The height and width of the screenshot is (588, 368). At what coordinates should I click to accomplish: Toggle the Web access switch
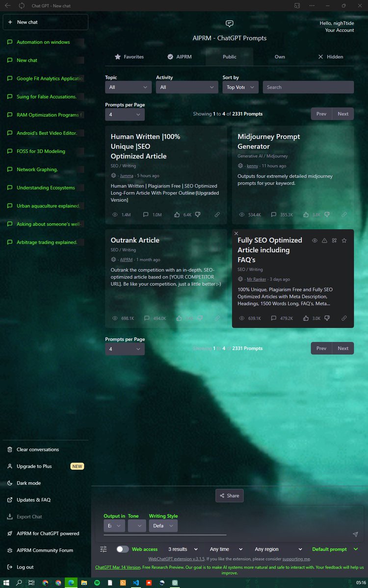pos(123,549)
